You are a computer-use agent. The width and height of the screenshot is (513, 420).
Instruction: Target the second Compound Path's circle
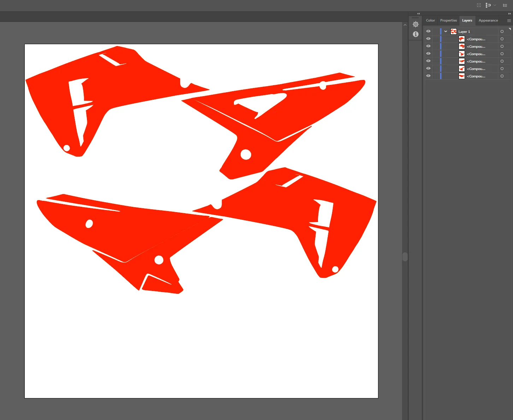pos(502,46)
